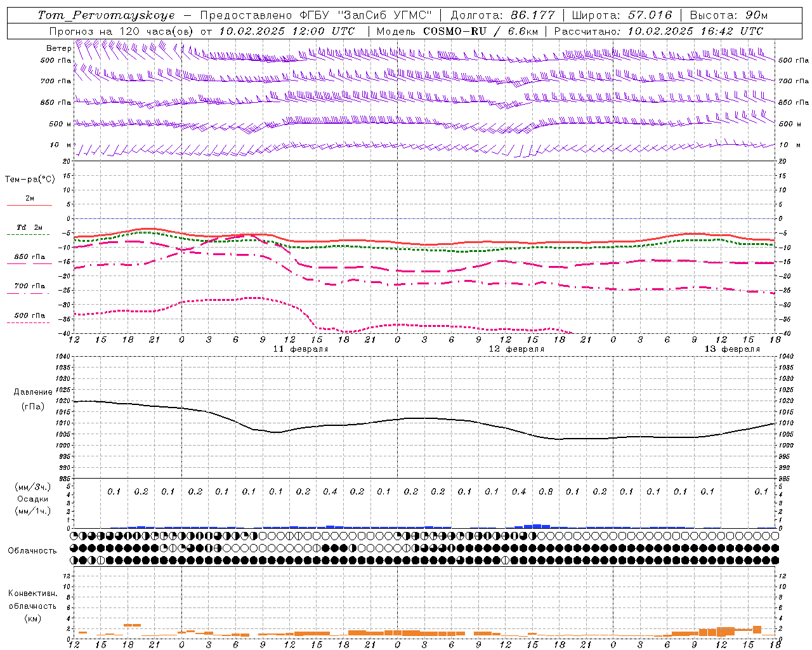Click the 'Осадки' precipitation label
Viewport: 812px width, 650px height.
(x=32, y=499)
